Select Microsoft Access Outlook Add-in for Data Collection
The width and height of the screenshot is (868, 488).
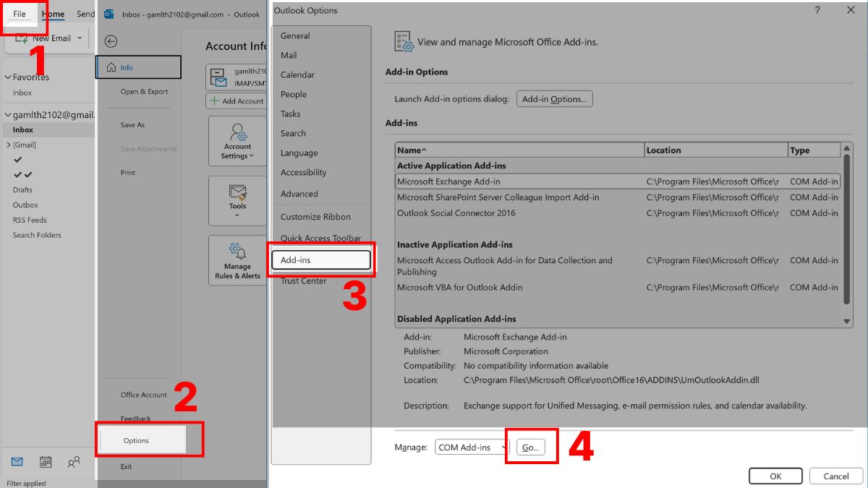pyautogui.click(x=618, y=266)
